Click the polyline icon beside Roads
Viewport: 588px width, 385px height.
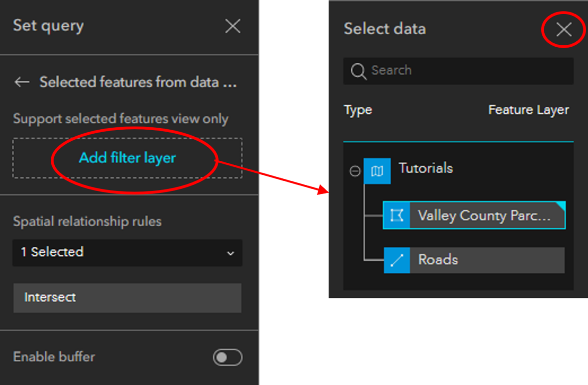click(398, 260)
